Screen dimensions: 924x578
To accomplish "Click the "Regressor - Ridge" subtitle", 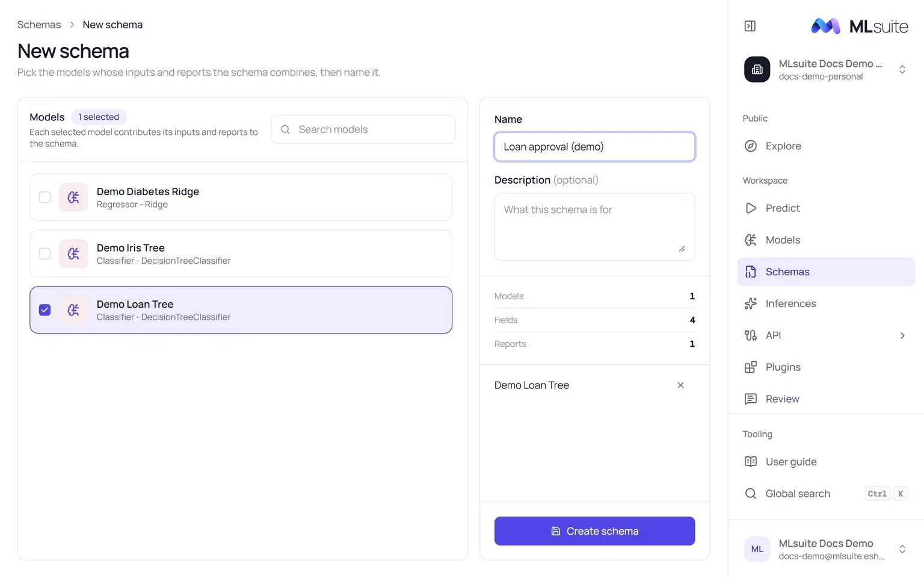I will [x=132, y=205].
